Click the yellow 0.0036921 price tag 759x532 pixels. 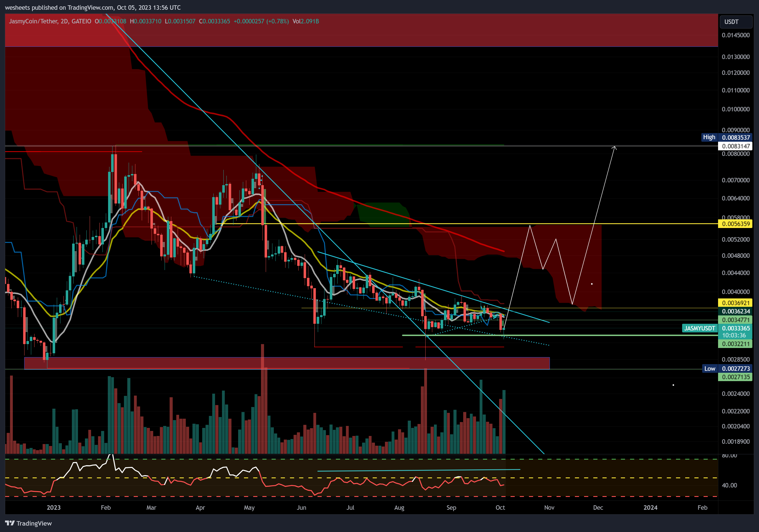tap(736, 303)
